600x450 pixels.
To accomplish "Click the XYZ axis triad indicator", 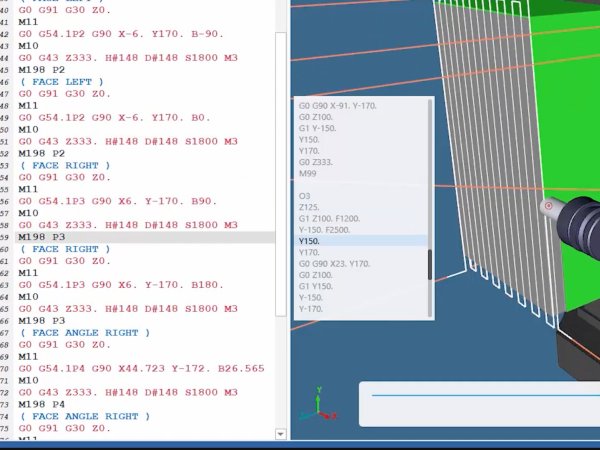I will [317, 403].
